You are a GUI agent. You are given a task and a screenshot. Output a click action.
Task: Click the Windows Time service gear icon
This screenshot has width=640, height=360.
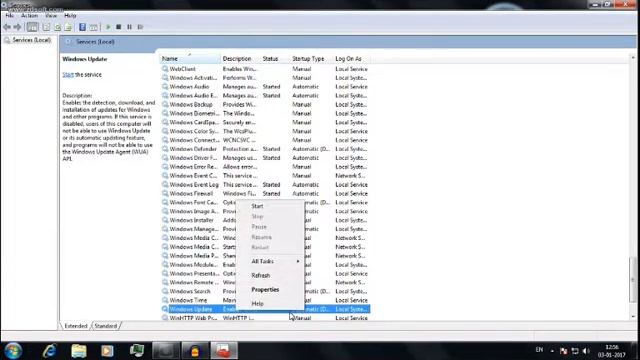pyautogui.click(x=165, y=300)
